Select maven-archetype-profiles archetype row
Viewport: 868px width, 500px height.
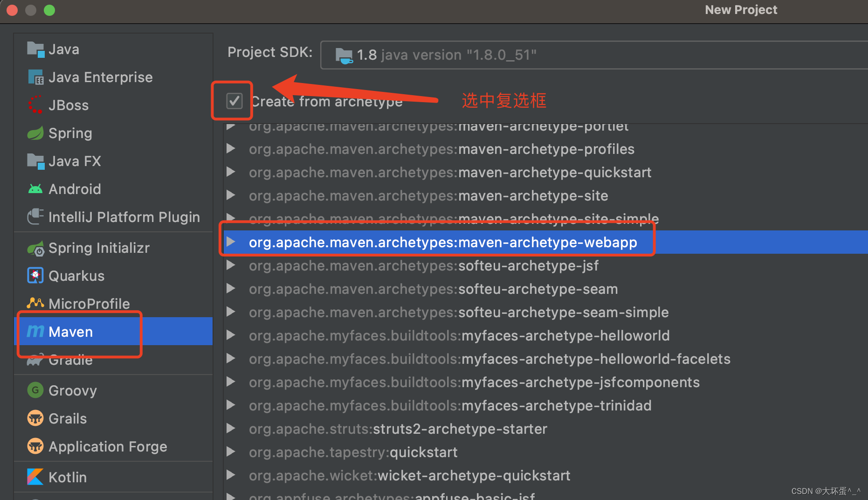coord(545,149)
